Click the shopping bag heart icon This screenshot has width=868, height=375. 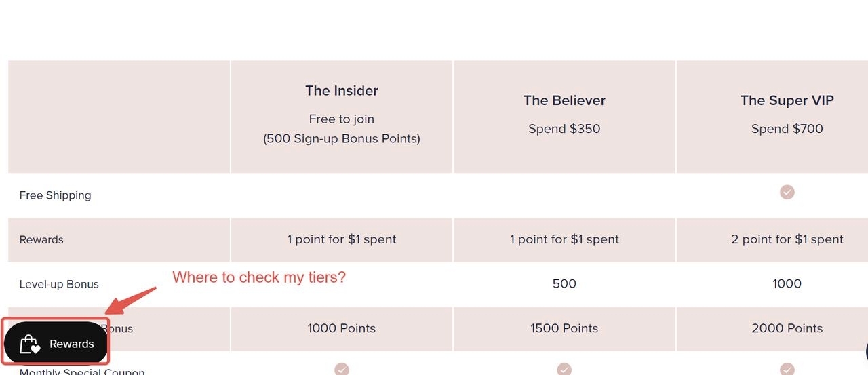pyautogui.click(x=30, y=344)
